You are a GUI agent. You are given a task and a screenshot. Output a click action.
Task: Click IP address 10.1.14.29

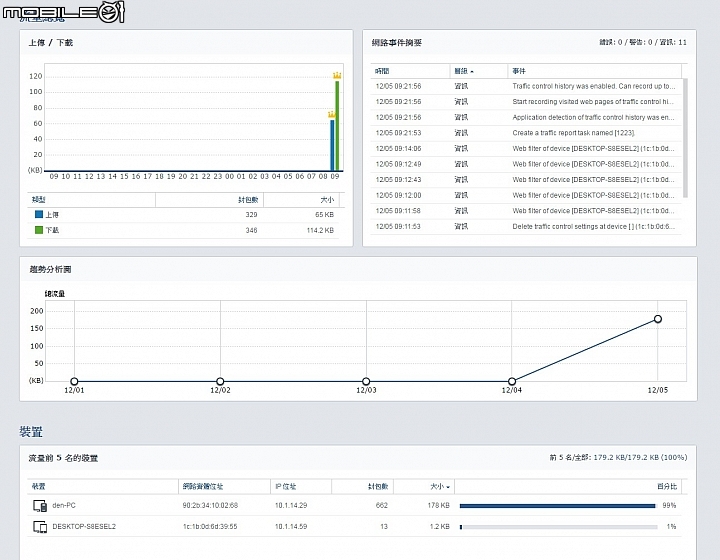(x=291, y=505)
